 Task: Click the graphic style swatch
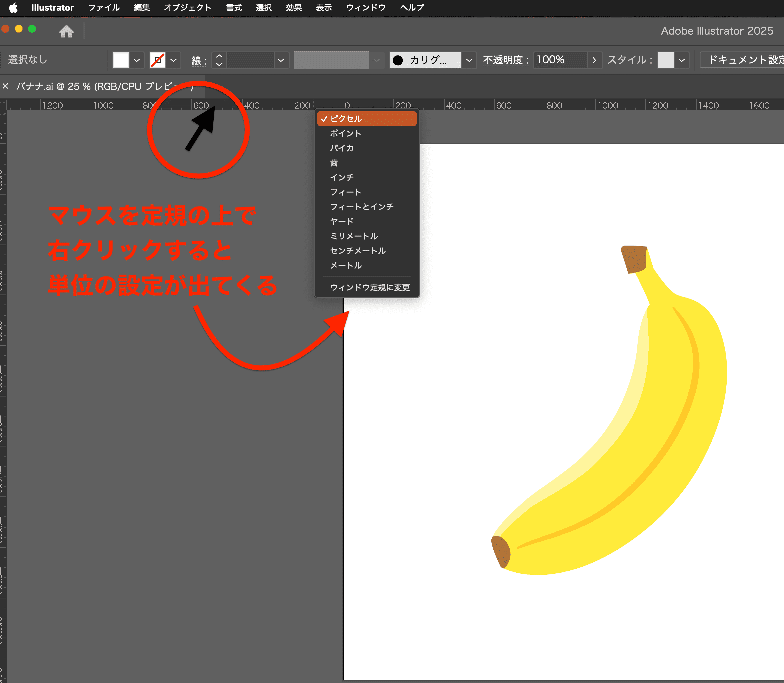(x=666, y=60)
